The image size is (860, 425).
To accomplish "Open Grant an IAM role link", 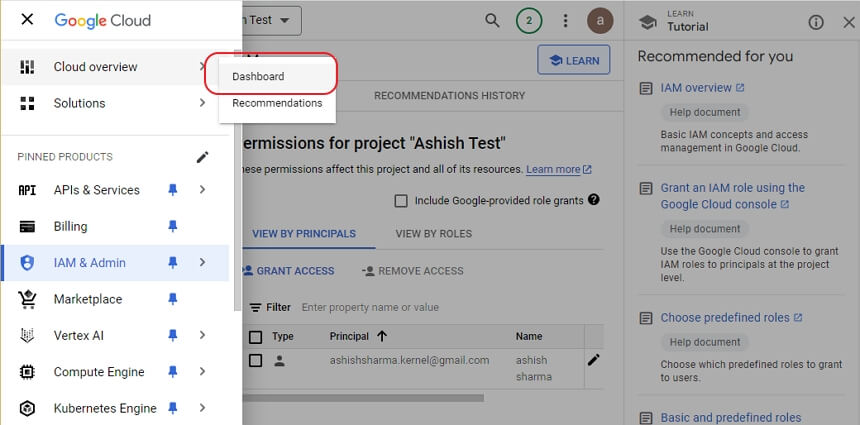I will click(732, 196).
